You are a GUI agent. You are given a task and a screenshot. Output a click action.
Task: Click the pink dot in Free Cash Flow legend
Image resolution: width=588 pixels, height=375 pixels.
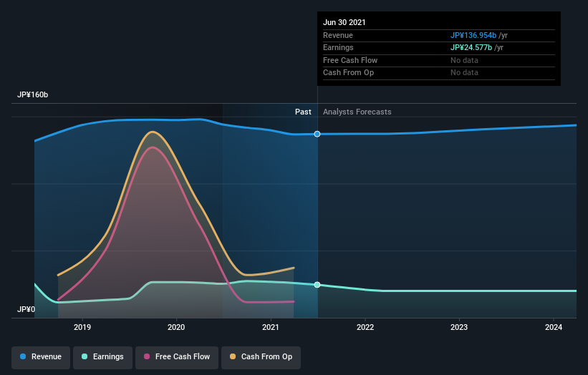pyautogui.click(x=147, y=356)
